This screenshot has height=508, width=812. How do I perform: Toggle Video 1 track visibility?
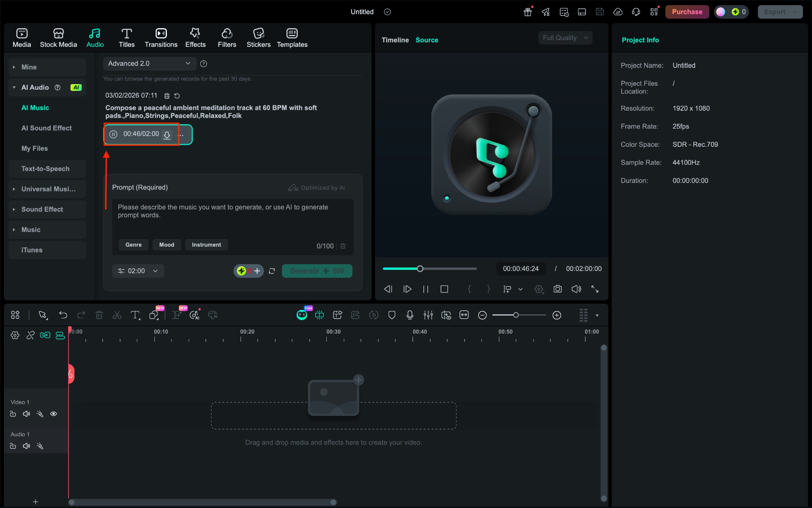(54, 414)
